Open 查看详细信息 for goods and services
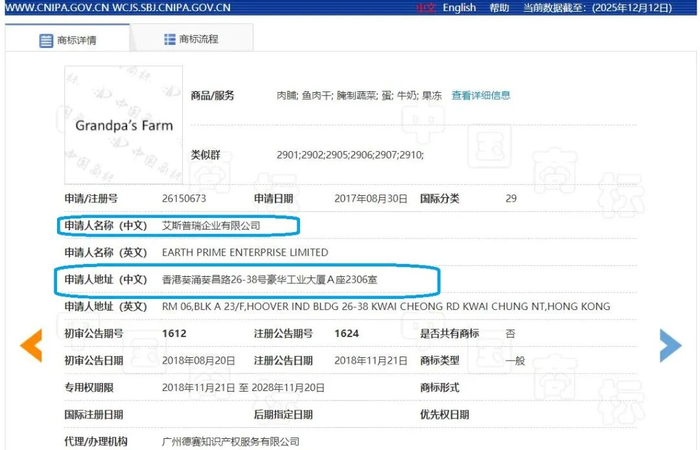This screenshot has width=700, height=450. click(x=481, y=95)
